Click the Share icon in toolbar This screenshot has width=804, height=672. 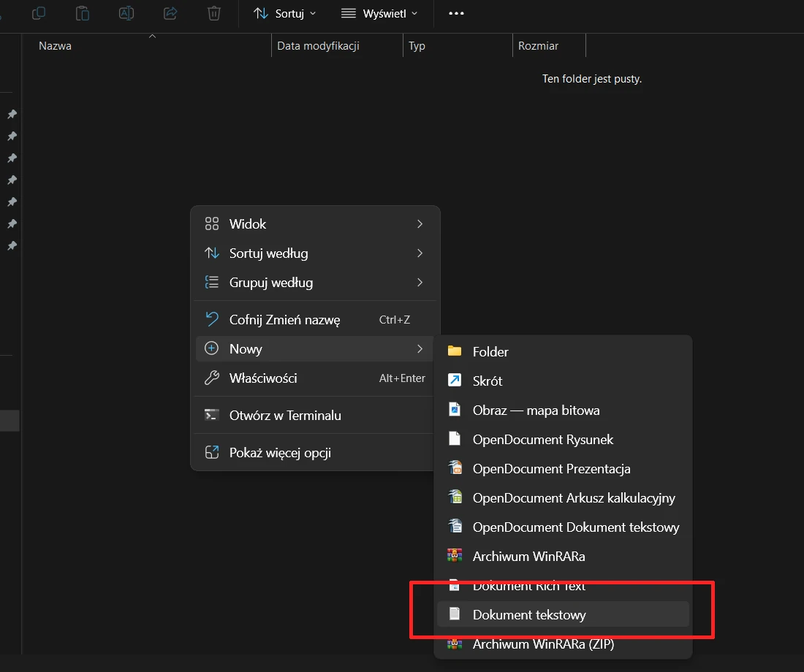(x=170, y=13)
